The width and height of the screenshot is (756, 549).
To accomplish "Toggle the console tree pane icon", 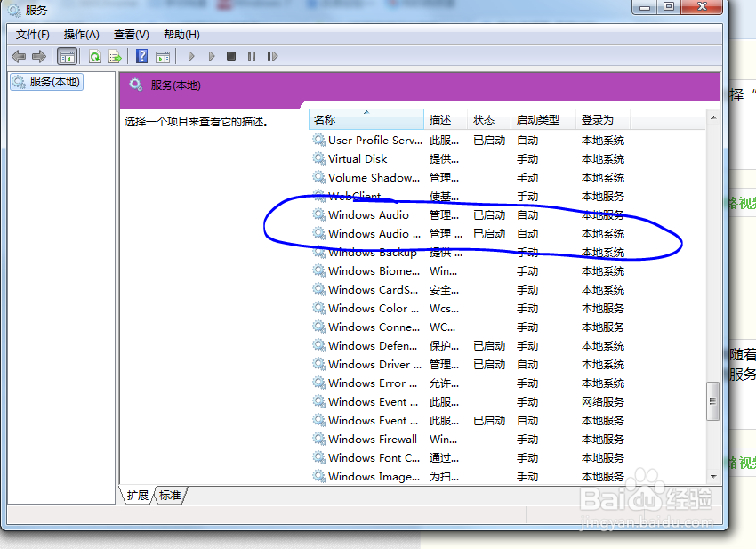I will pos(67,56).
